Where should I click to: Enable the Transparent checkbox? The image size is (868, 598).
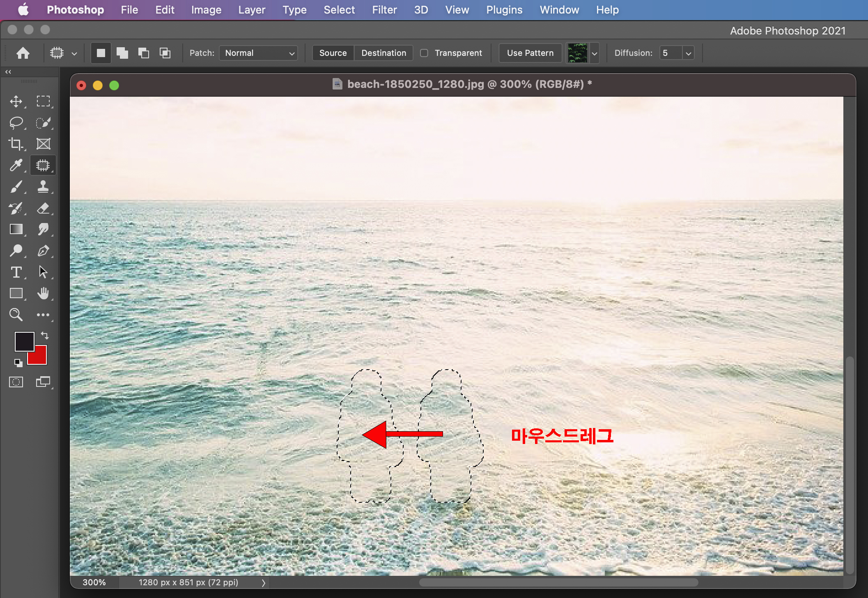(x=424, y=53)
